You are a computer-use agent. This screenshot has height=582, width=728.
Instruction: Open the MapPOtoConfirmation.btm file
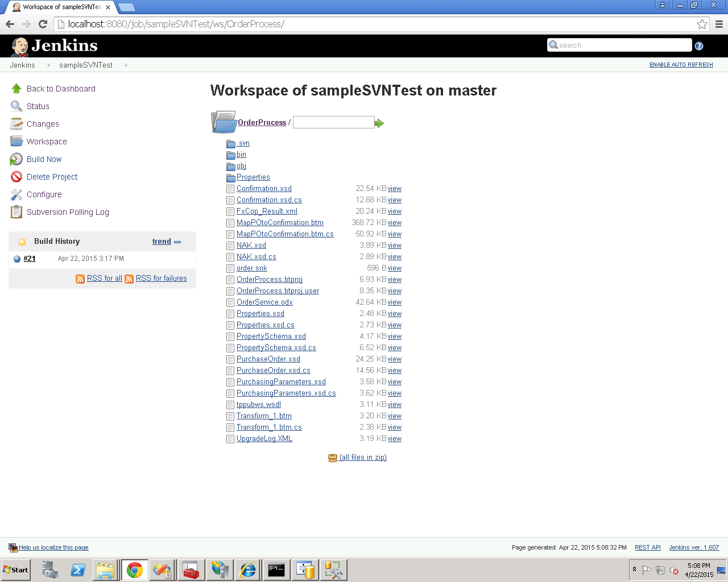click(280, 223)
